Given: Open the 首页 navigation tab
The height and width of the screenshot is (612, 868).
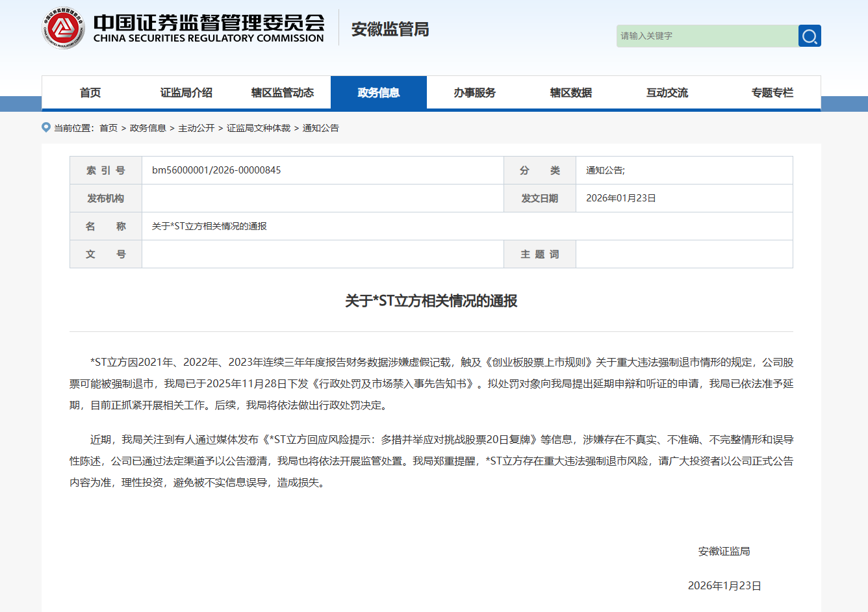Looking at the screenshot, I should (x=89, y=92).
